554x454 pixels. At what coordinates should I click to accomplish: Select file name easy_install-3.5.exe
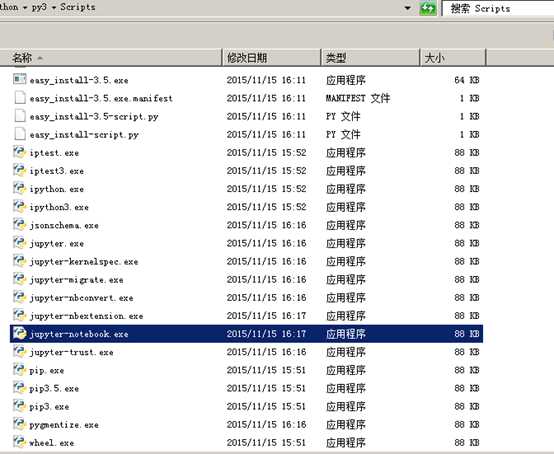pos(79,80)
